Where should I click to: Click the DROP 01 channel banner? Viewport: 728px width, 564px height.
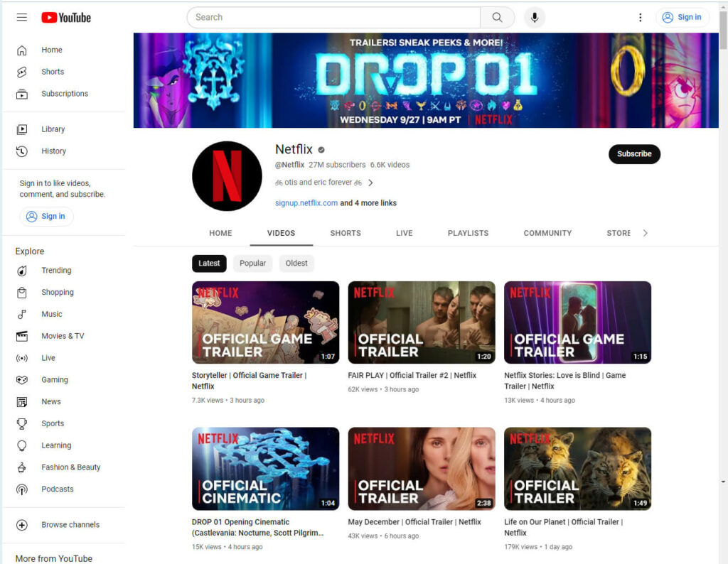coord(426,80)
